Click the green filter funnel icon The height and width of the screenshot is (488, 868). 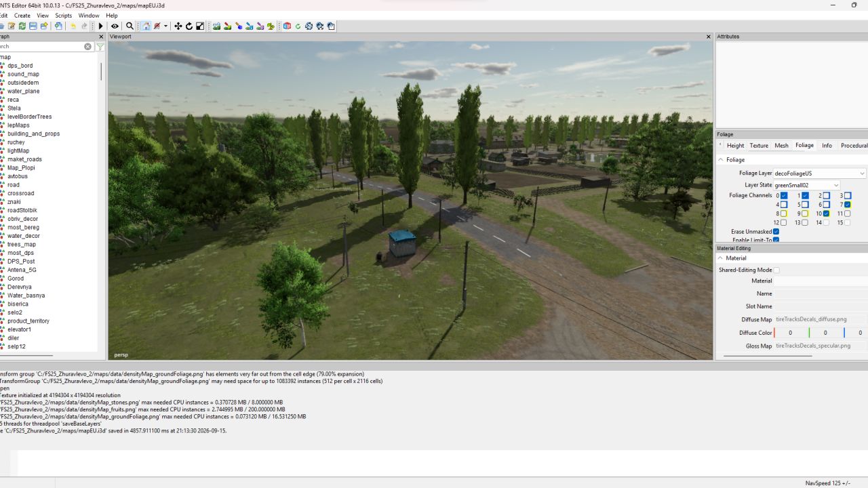tap(100, 47)
